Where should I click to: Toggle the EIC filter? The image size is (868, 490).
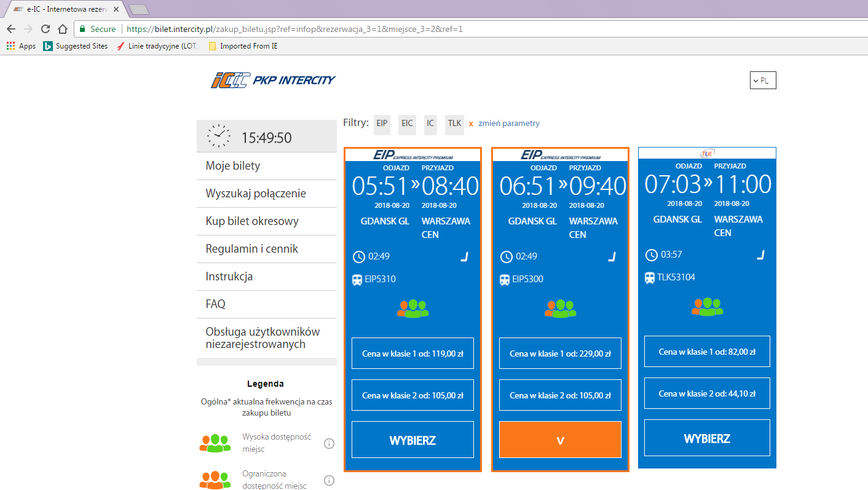pos(407,124)
